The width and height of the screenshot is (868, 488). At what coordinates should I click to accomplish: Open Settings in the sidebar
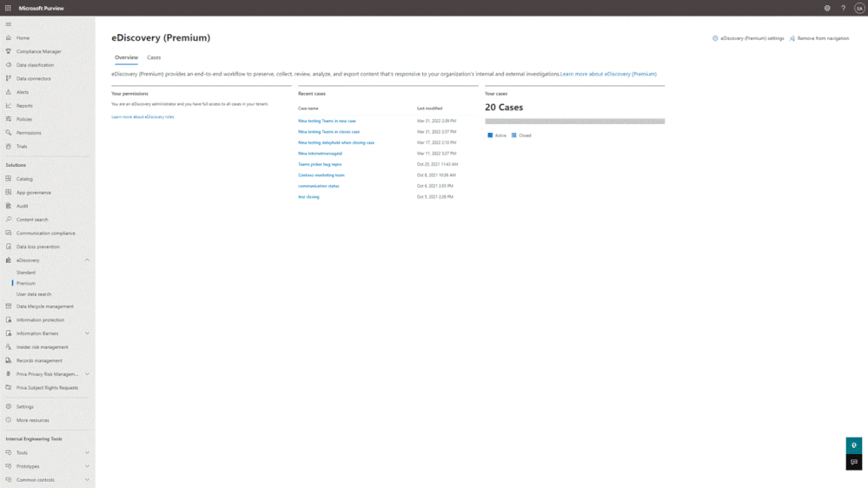point(25,406)
